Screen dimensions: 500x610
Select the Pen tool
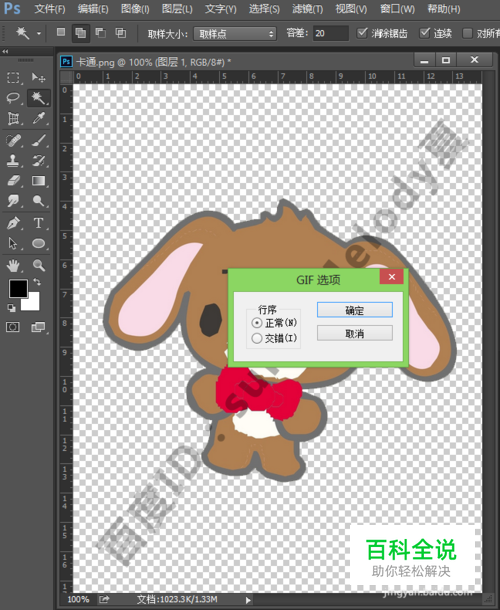coord(13,223)
